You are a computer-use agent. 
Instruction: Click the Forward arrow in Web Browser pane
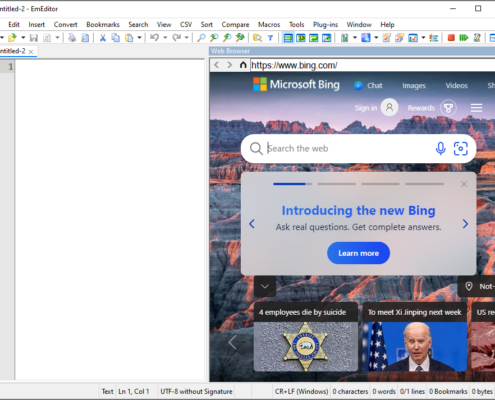[x=229, y=65]
